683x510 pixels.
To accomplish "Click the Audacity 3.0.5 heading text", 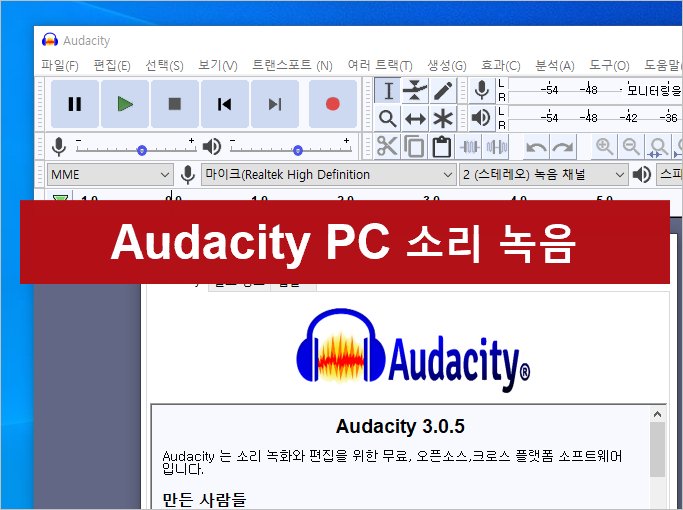I will [400, 426].
